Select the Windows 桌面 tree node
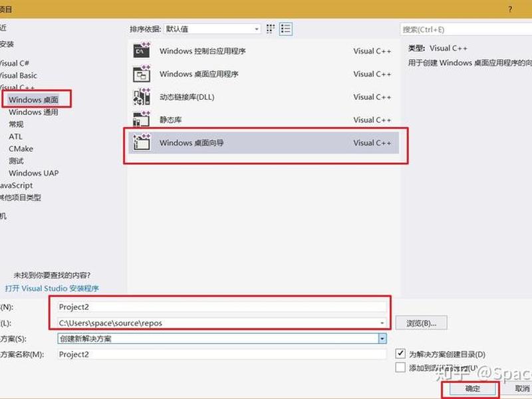 [33, 99]
